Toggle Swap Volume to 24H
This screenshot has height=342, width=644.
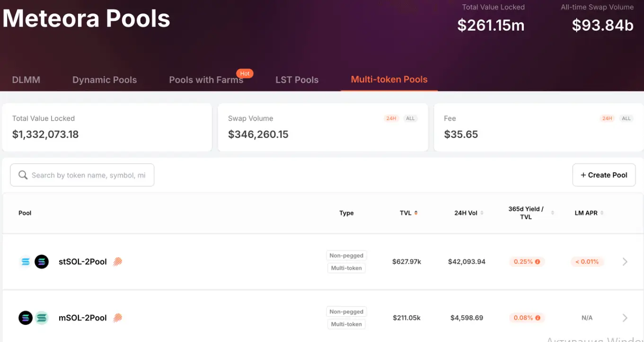[x=391, y=118]
